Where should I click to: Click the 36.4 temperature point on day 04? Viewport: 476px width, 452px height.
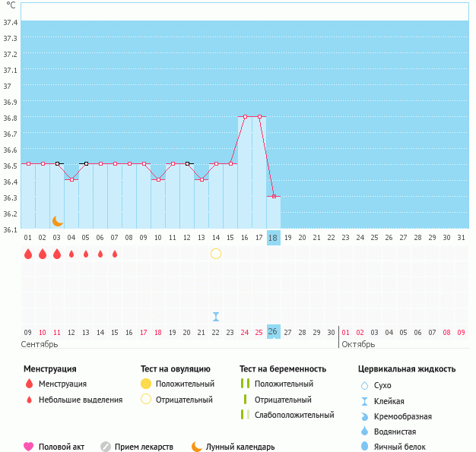click(71, 179)
